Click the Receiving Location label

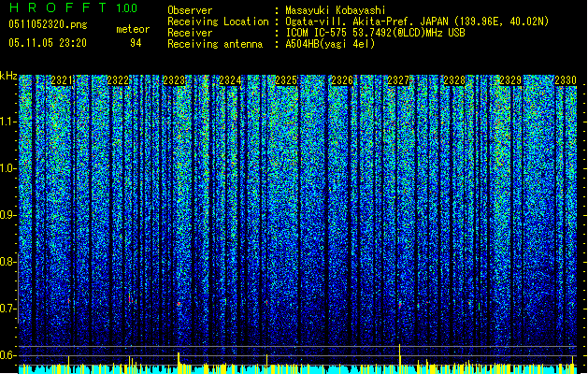(218, 22)
